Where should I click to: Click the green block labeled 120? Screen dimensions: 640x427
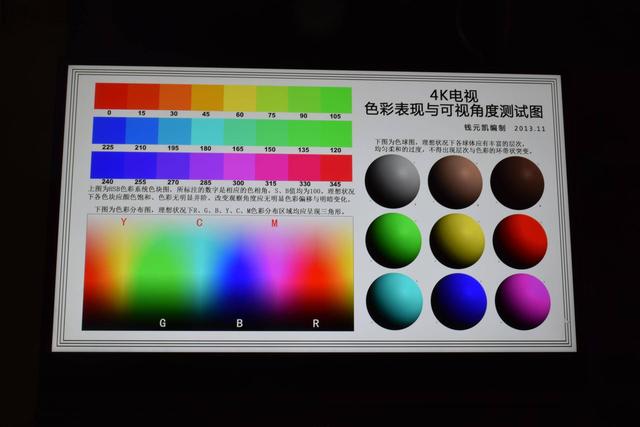336,134
